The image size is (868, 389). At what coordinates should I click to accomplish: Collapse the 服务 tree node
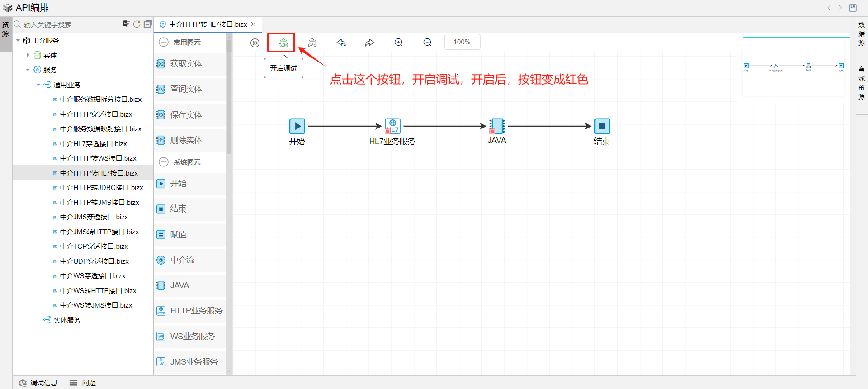28,70
